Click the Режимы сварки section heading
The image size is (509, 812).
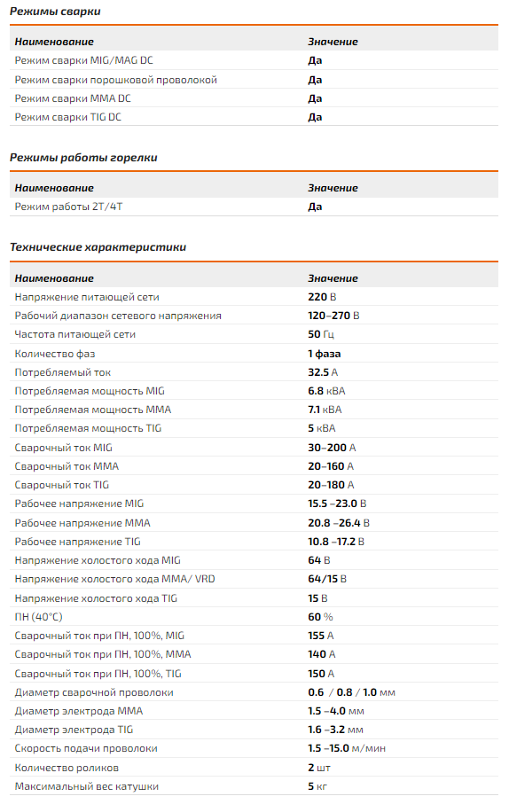click(55, 12)
